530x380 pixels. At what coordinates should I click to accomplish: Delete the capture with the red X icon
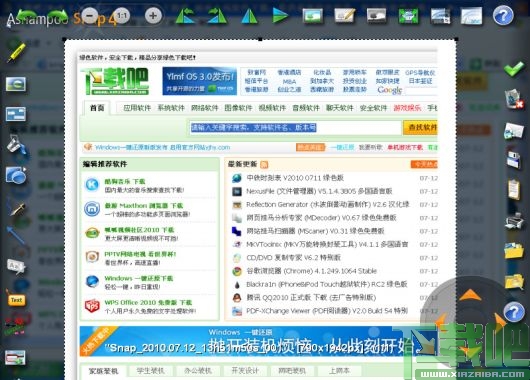pyautogui.click(x=514, y=99)
